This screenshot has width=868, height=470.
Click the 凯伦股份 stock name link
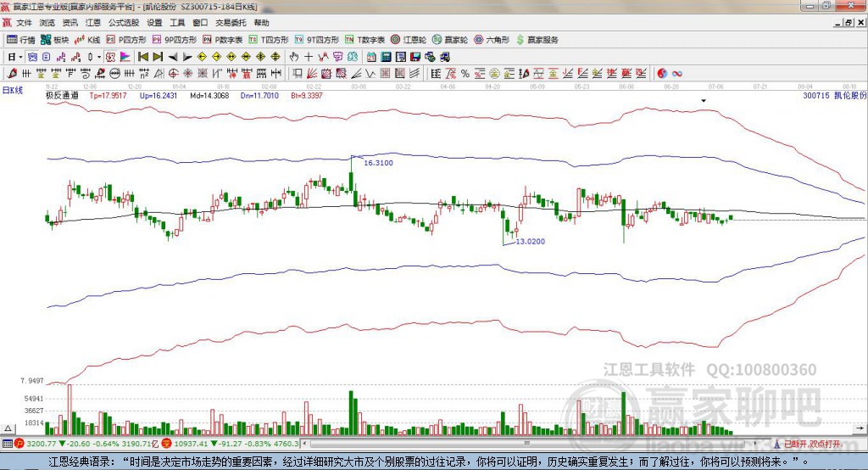(x=849, y=96)
